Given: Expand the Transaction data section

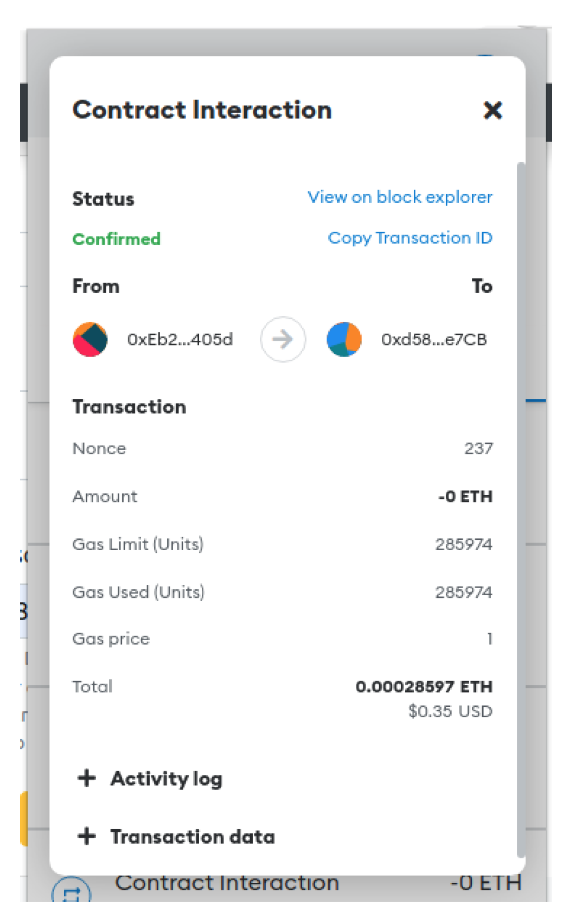Looking at the screenshot, I should tap(192, 837).
